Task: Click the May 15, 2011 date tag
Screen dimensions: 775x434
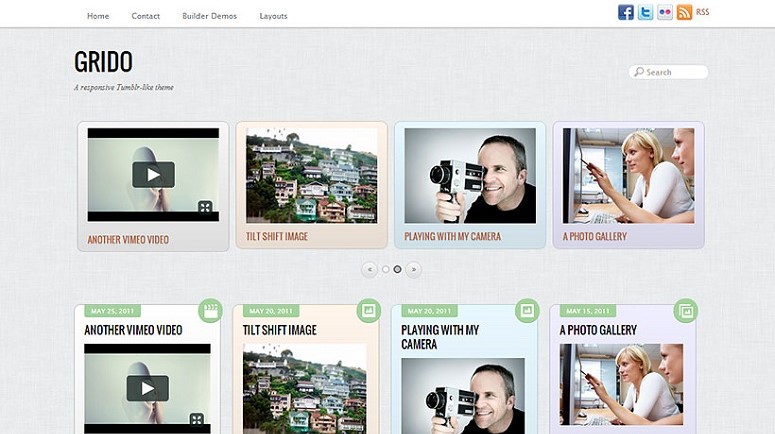Action: (588, 311)
